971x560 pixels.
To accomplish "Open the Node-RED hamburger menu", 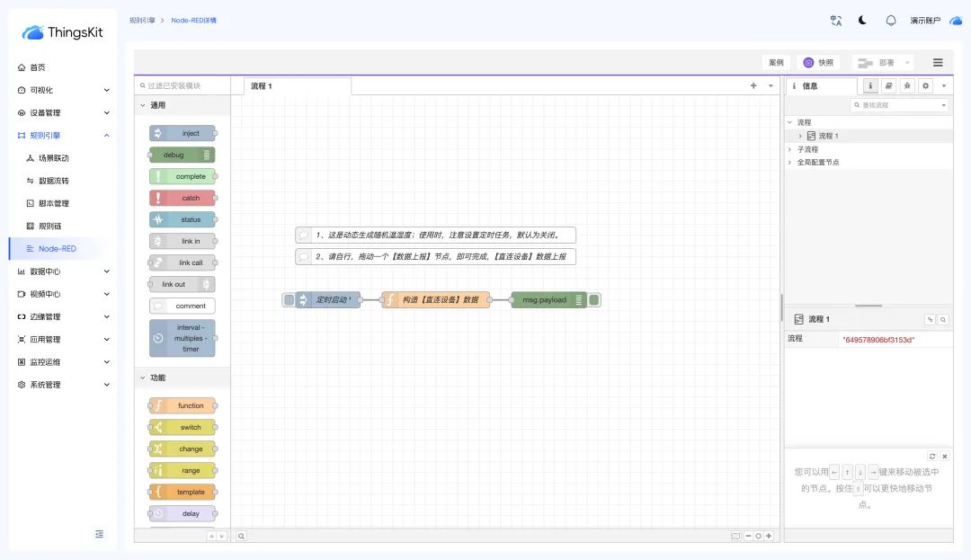I will 938,63.
